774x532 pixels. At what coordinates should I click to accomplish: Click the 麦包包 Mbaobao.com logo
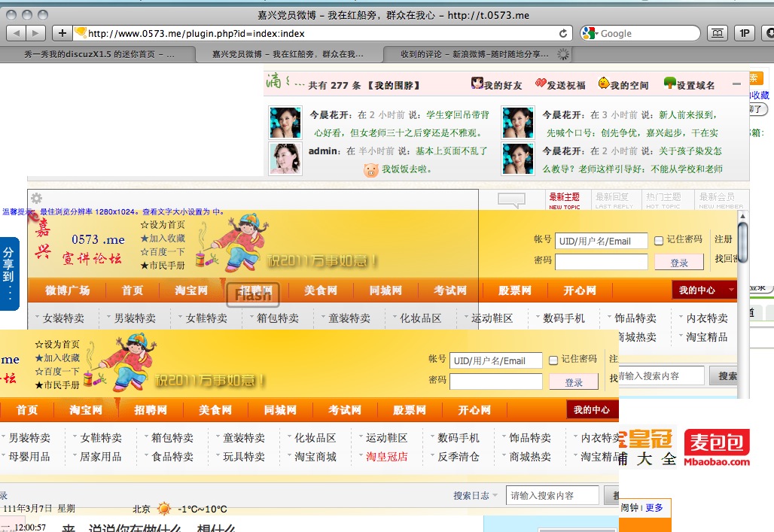coord(717,447)
